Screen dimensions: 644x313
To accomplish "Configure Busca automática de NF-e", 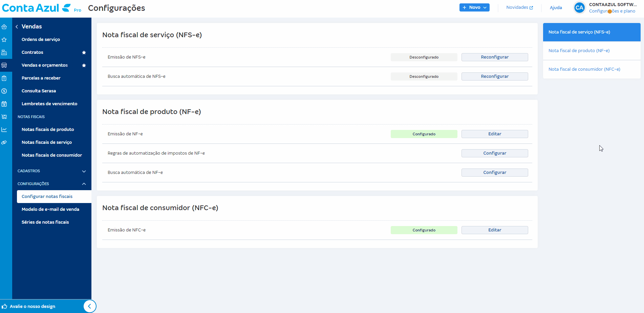I will pyautogui.click(x=495, y=173).
